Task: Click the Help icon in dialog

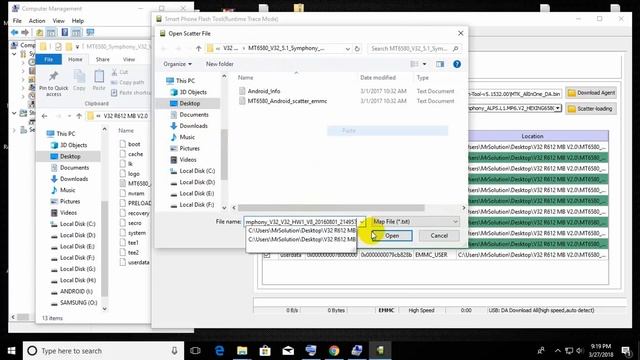Action: click(x=457, y=64)
